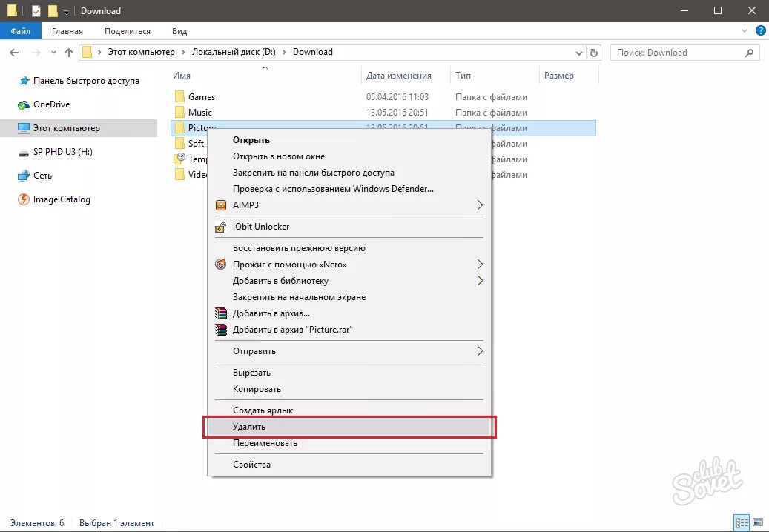The image size is (769, 532).
Task: Expand address bar history dropdown
Action: coord(578,53)
